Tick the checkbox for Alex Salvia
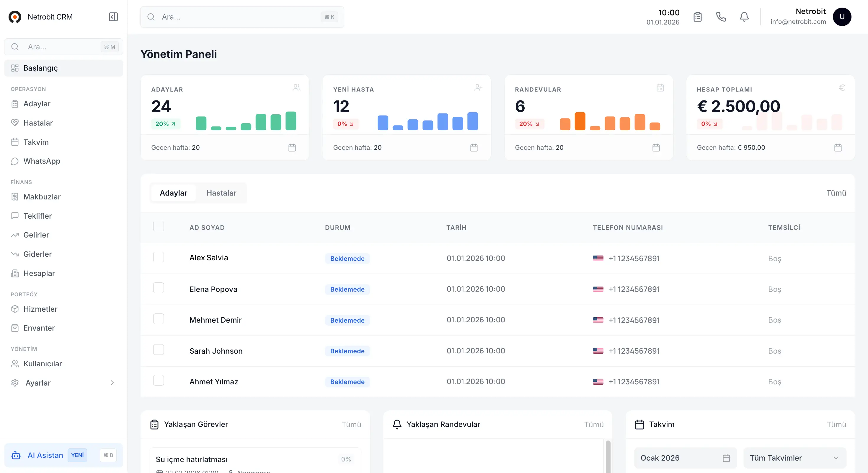This screenshot has width=868, height=473. coord(158,257)
